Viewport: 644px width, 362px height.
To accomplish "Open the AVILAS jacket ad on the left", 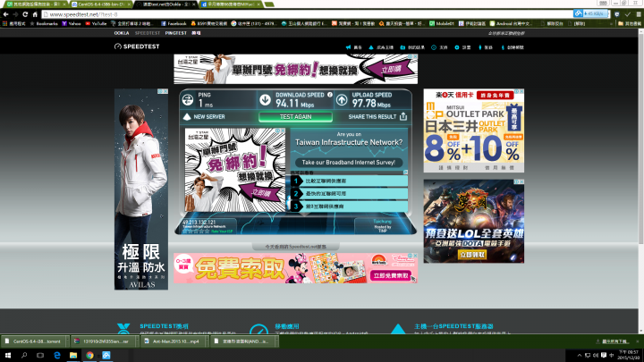I will coord(141,189).
